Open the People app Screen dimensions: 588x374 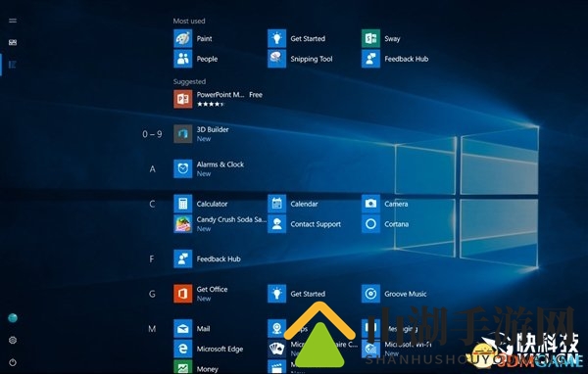196,59
